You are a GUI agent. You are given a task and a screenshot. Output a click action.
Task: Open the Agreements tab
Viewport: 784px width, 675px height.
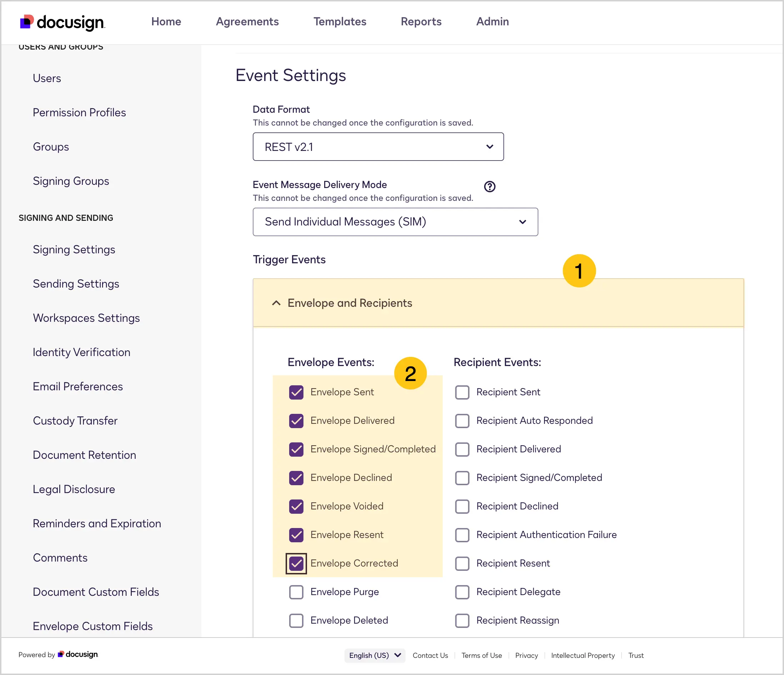(247, 21)
